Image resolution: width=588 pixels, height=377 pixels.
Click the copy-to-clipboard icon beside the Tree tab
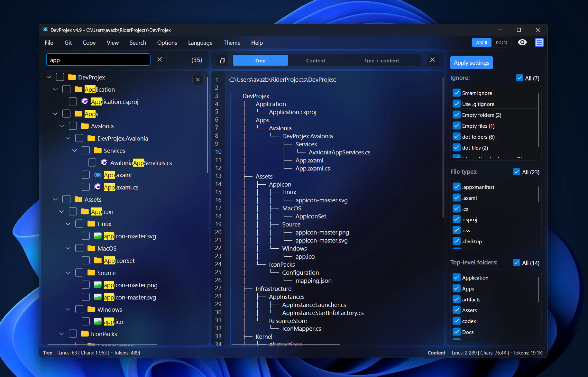(x=222, y=60)
